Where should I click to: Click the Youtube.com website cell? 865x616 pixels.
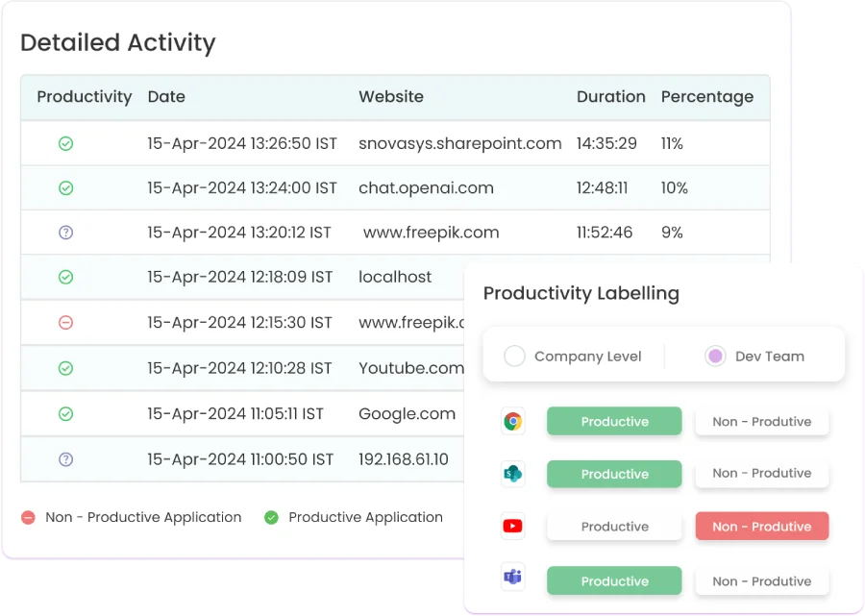[411, 368]
